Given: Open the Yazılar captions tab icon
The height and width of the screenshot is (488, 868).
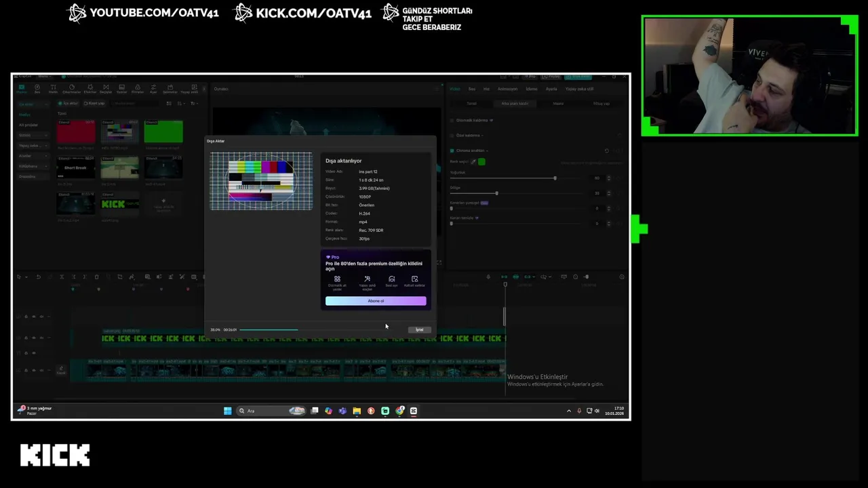Looking at the screenshot, I should tap(122, 89).
